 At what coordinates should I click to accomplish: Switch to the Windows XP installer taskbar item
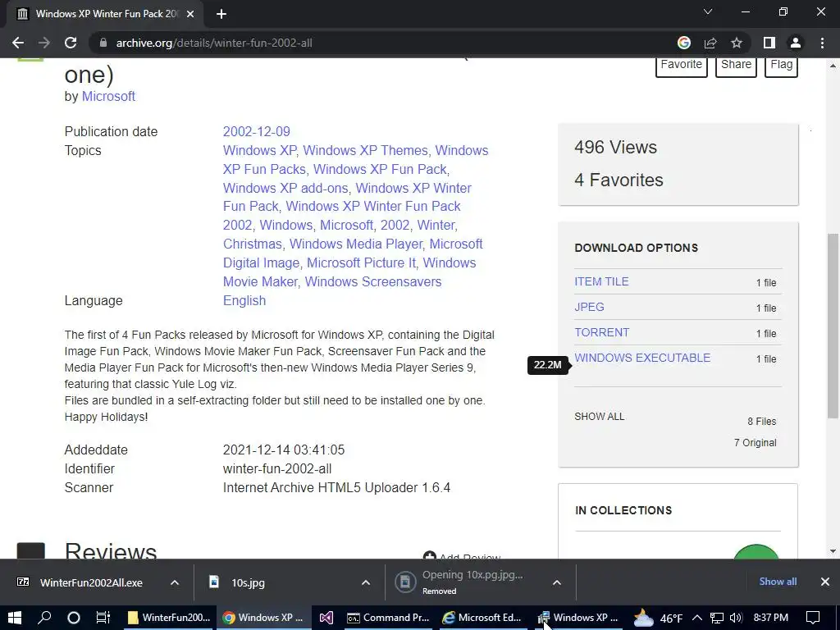click(x=578, y=618)
